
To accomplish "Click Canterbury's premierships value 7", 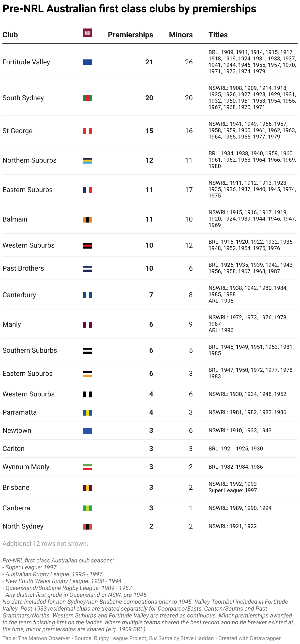I will coord(151,295).
